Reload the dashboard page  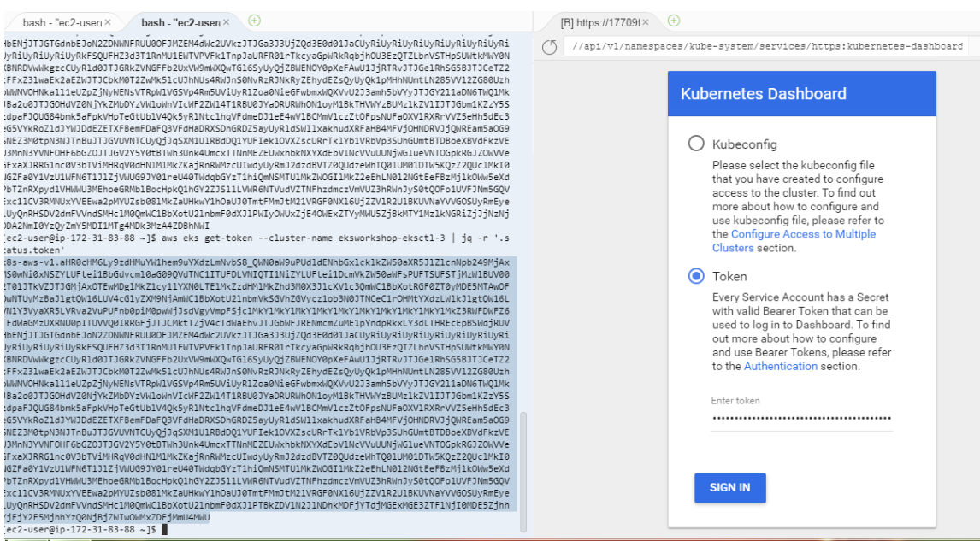(549, 46)
